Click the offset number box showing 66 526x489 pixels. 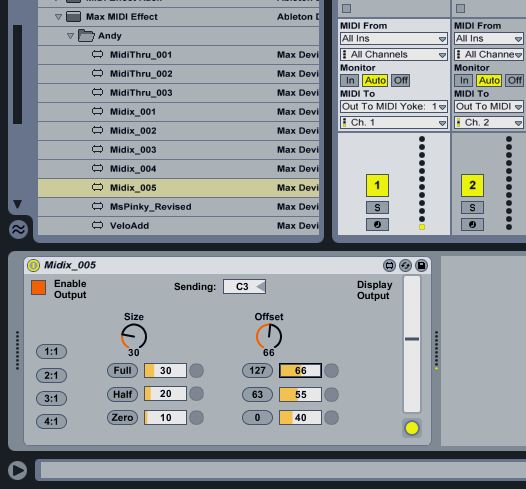coord(300,371)
